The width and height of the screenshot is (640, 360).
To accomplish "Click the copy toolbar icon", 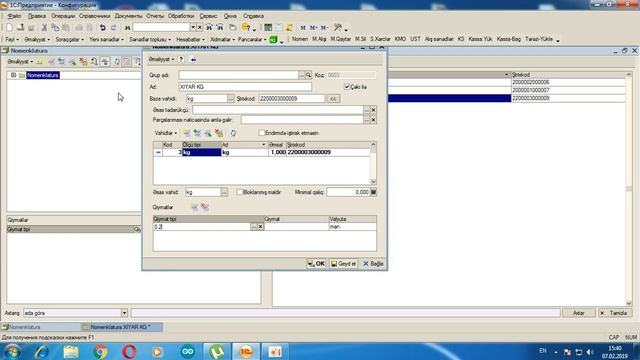I will [x=55, y=27].
